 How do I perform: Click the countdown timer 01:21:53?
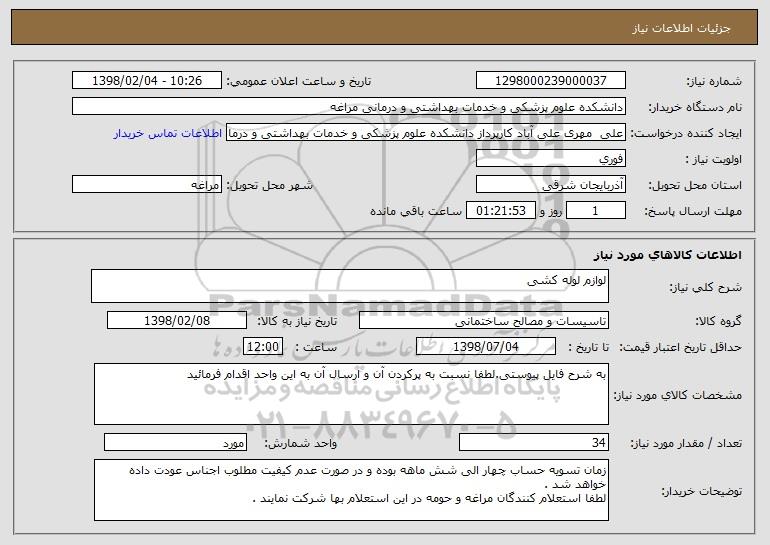[500, 211]
